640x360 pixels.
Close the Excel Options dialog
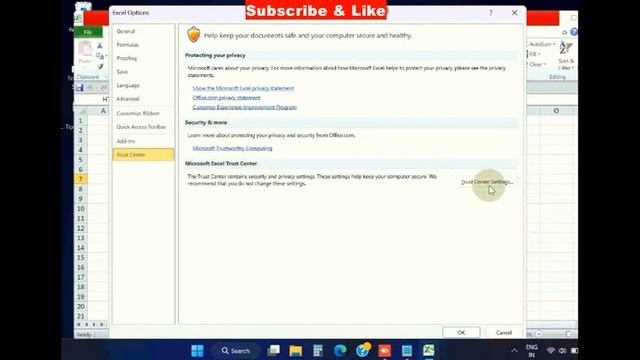click(x=515, y=13)
